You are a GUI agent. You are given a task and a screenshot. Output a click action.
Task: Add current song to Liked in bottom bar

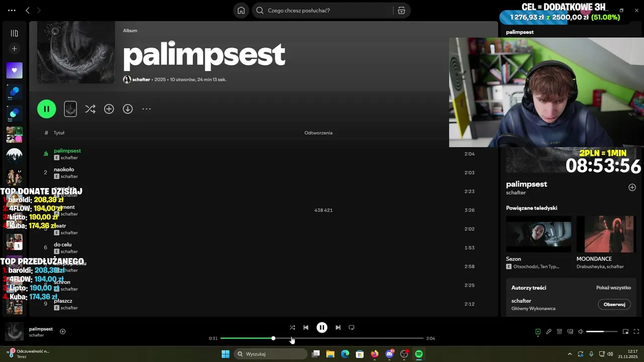point(63,331)
